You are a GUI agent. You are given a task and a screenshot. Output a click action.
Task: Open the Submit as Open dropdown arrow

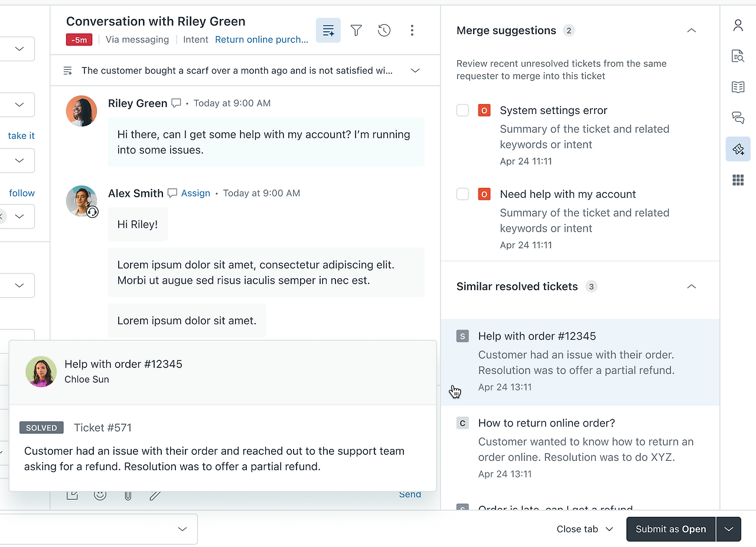coord(729,529)
